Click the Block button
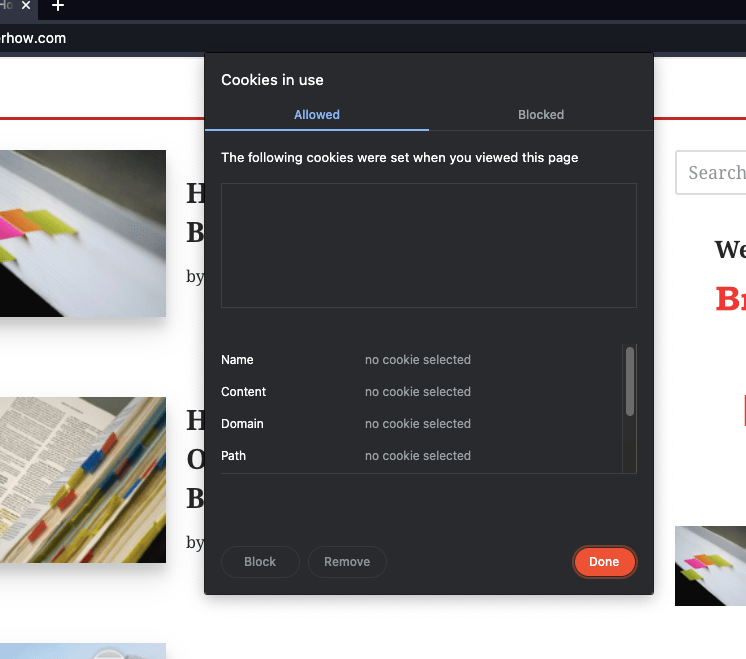This screenshot has width=746, height=659. (x=260, y=561)
